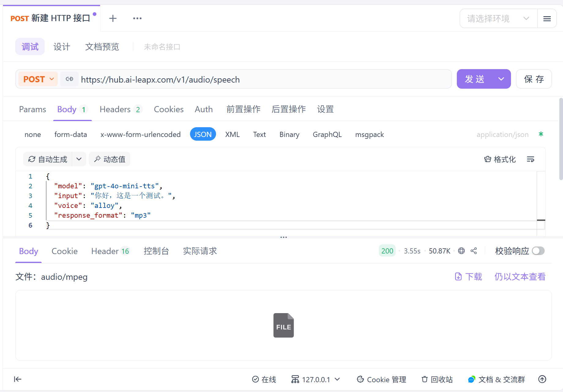This screenshot has width=563, height=392.
Task: Click the 自动生成 button
Action: pos(48,159)
